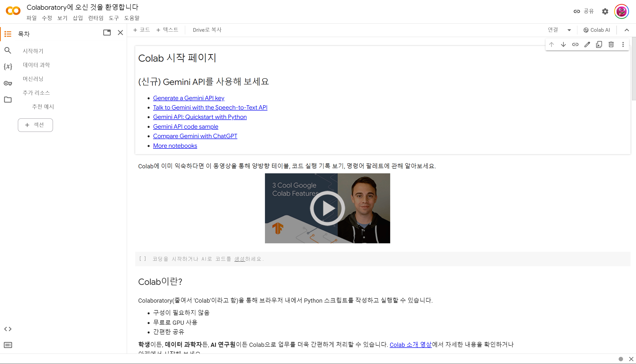Open the code snippets panel icon
Image resolution: width=636 pixels, height=364 pixels.
(x=8, y=329)
